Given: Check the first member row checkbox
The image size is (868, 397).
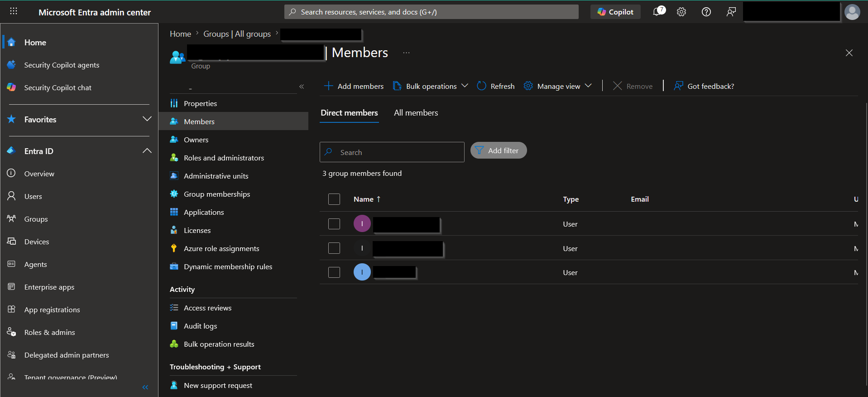Looking at the screenshot, I should point(334,224).
